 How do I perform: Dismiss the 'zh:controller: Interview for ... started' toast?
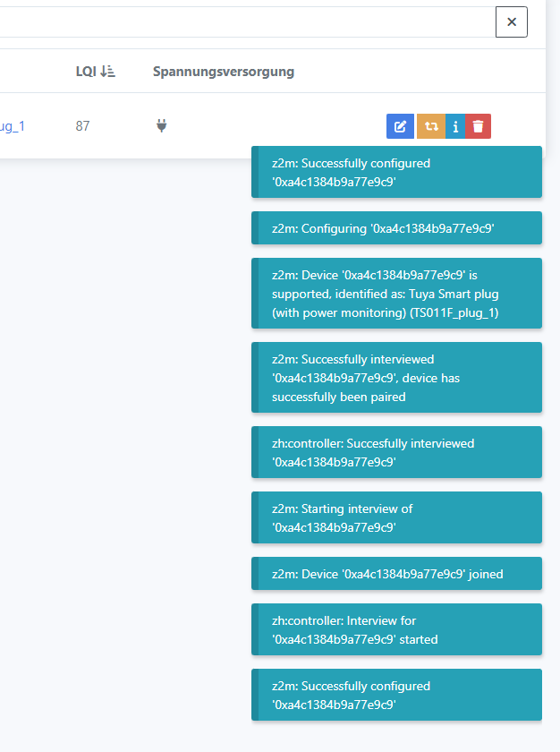point(396,629)
